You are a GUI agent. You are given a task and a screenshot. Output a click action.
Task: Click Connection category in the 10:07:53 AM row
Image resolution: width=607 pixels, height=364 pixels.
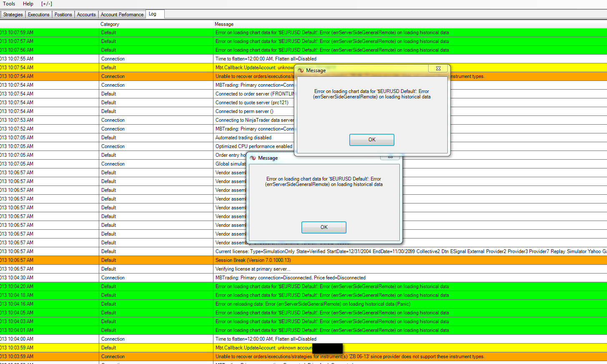point(113,120)
